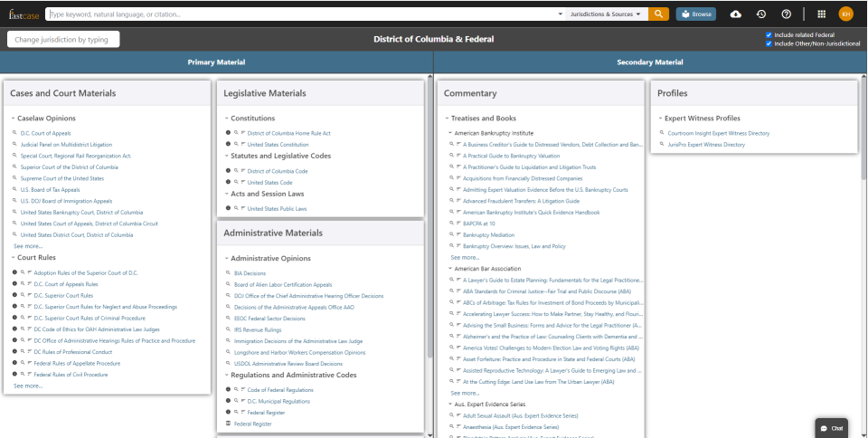Screen dimensions: 868x438
Task: Click the info icon beside Code of Federal Regulations
Action: coord(228,390)
